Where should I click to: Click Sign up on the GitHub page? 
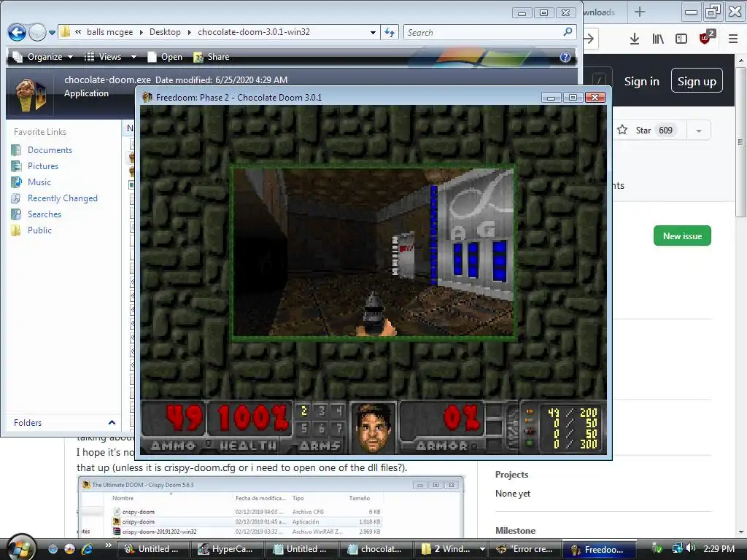(x=697, y=82)
